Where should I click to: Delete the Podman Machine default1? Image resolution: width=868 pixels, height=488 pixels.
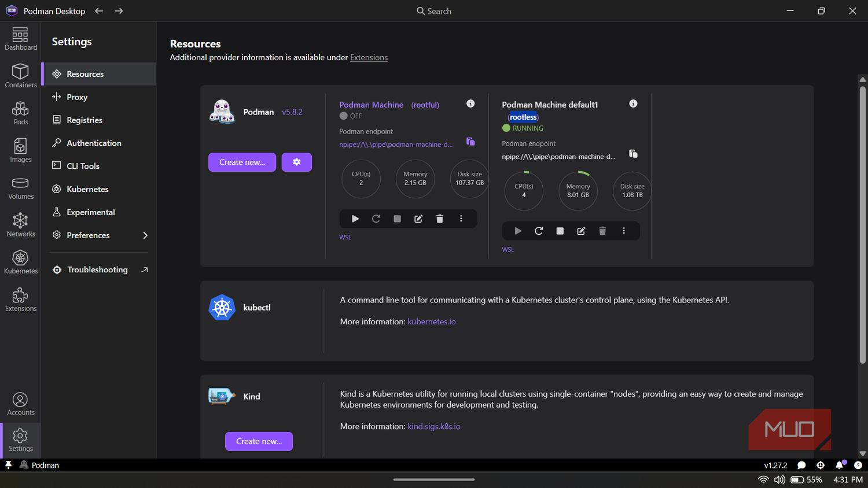tap(602, 231)
